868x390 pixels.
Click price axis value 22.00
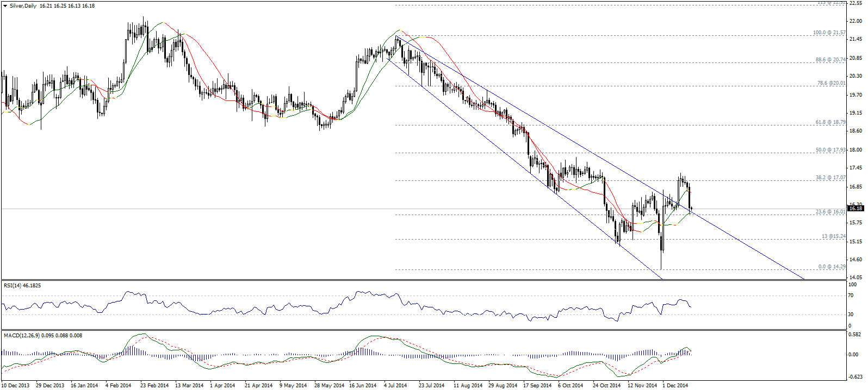click(855, 21)
